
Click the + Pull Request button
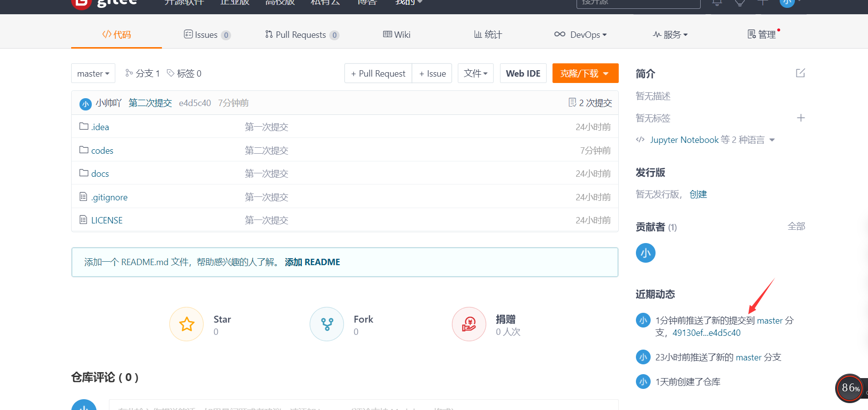coord(378,73)
